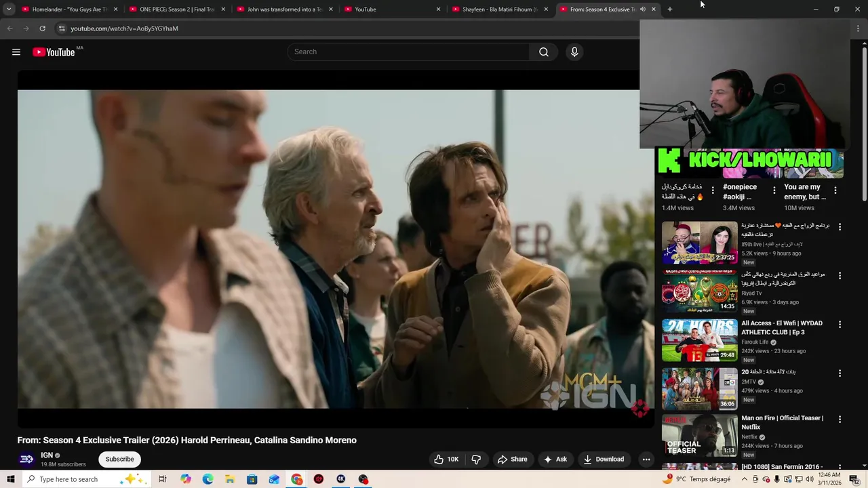
Task: Open the Riyad Tv 14:35 video thumbnail
Action: point(699,291)
